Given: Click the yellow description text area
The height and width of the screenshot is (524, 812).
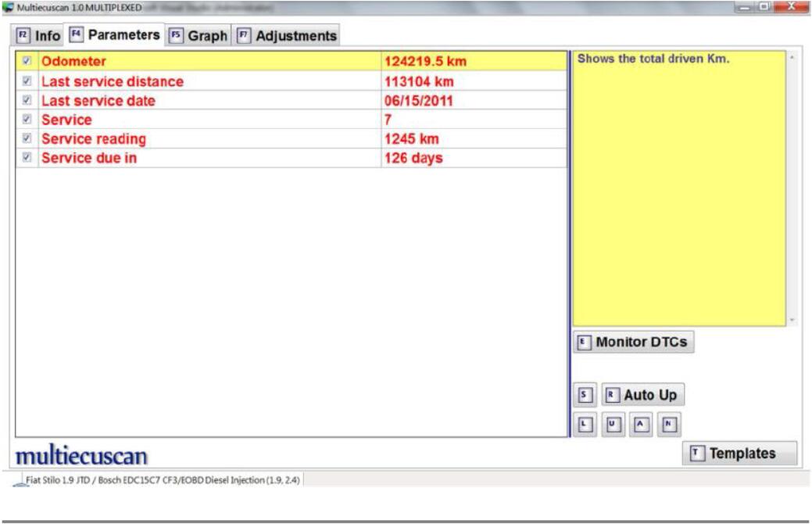Looking at the screenshot, I should [679, 188].
